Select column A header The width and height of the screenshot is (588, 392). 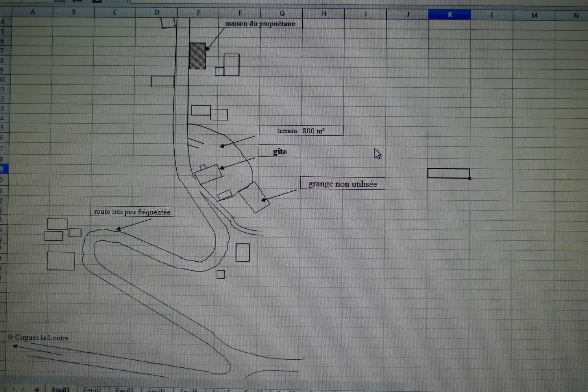pos(33,12)
